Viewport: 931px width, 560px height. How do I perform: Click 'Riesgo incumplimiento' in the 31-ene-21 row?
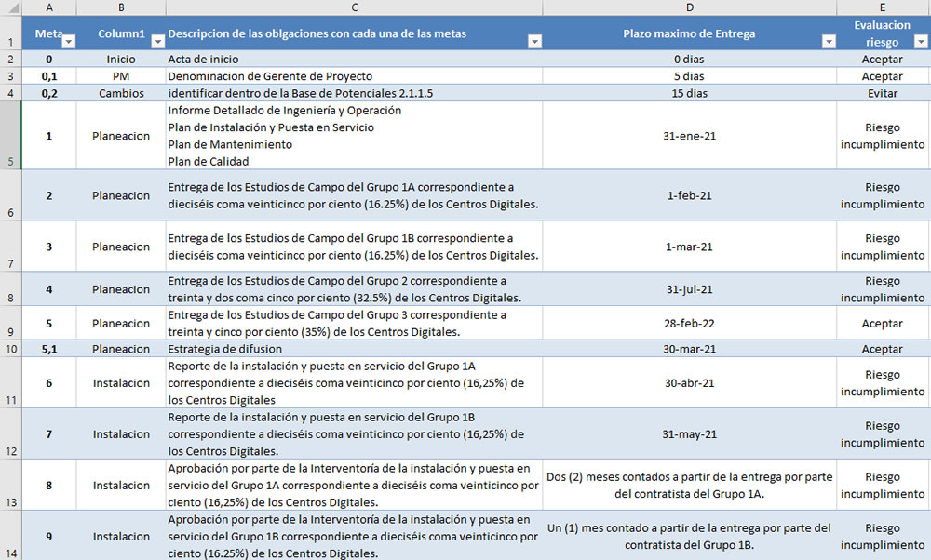coord(883,136)
